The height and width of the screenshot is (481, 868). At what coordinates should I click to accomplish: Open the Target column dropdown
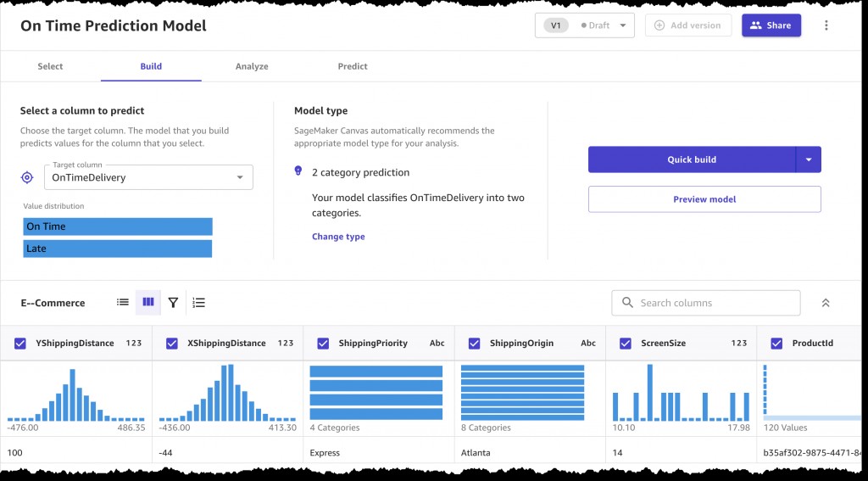(x=148, y=177)
